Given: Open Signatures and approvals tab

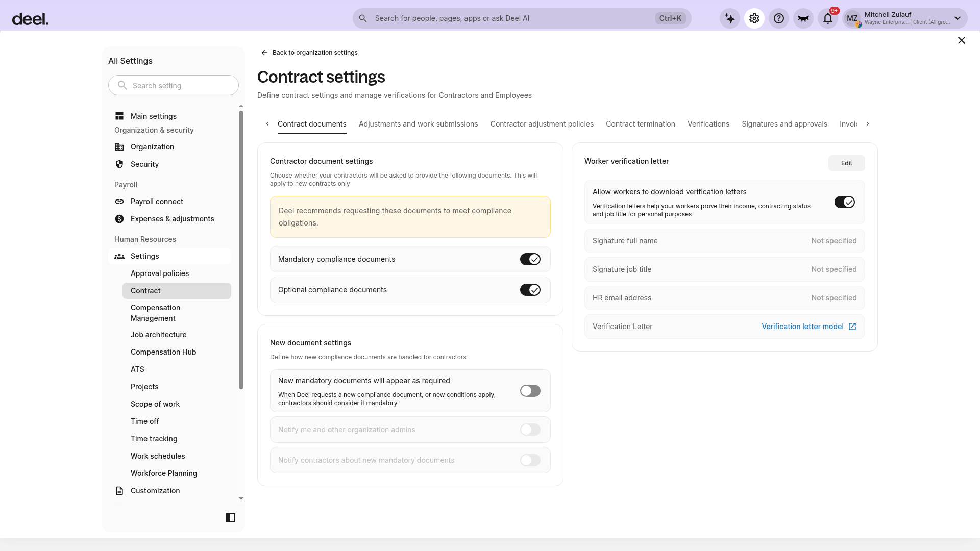Looking at the screenshot, I should (785, 124).
